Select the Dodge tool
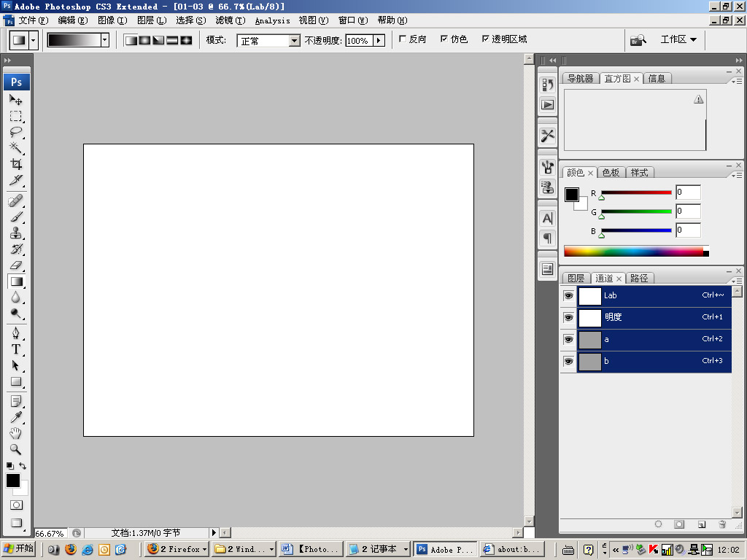 16,314
